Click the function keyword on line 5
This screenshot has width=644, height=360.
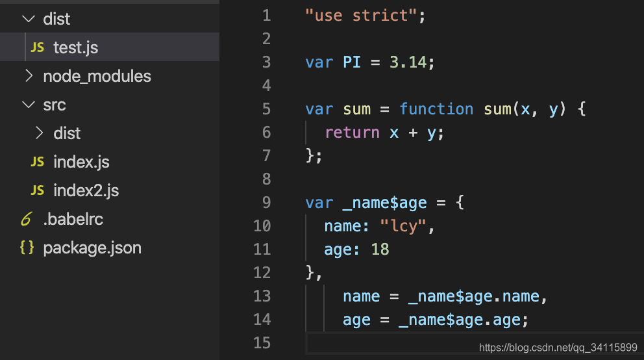(x=436, y=109)
